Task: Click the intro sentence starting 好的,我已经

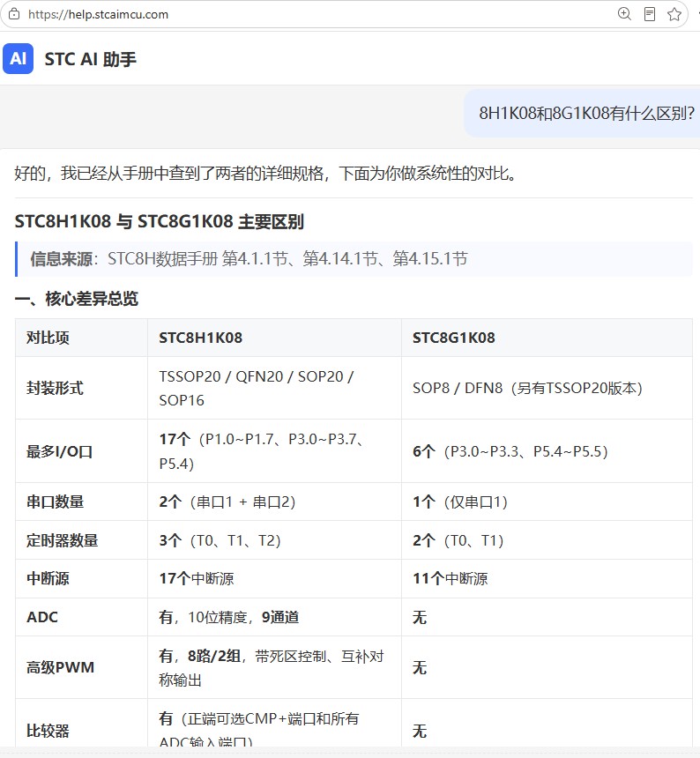Action: tap(264, 173)
